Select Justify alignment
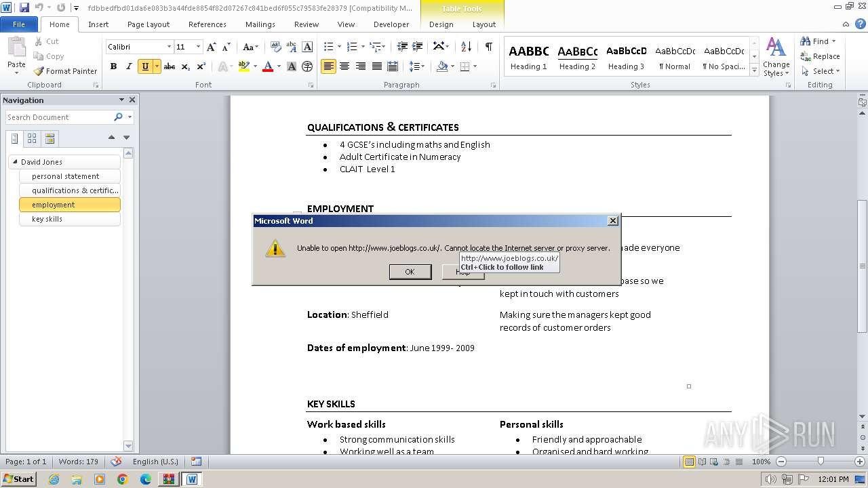Viewport: 868px width, 488px height. click(x=376, y=66)
